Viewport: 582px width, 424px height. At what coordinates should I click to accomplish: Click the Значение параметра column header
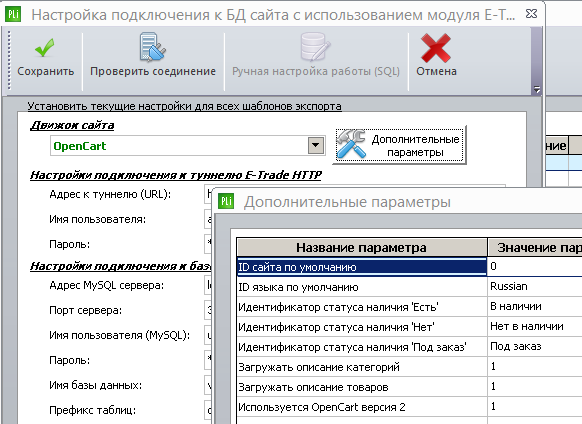[x=535, y=247]
